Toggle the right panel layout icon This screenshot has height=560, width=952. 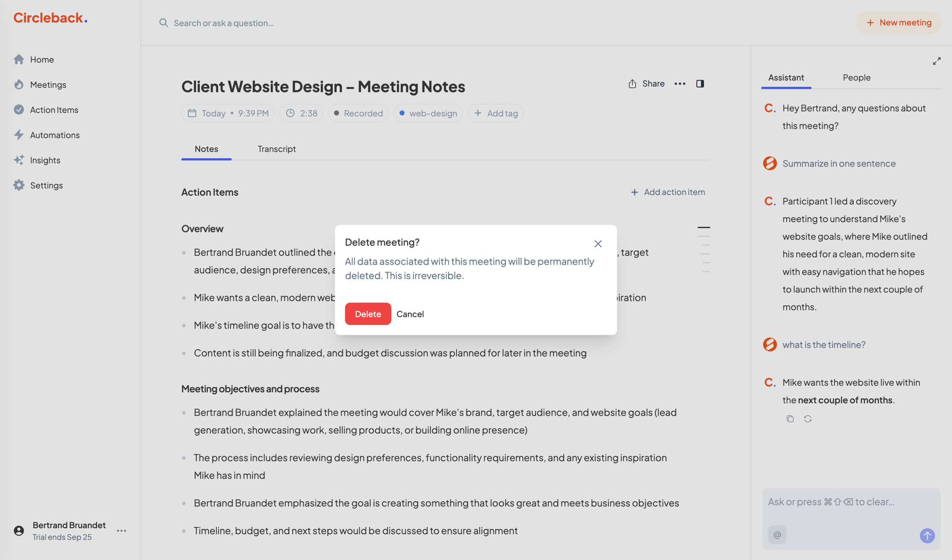700,83
